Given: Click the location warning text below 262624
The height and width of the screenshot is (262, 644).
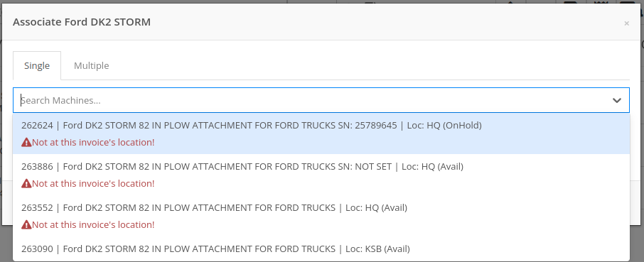Looking at the screenshot, I should tap(93, 143).
